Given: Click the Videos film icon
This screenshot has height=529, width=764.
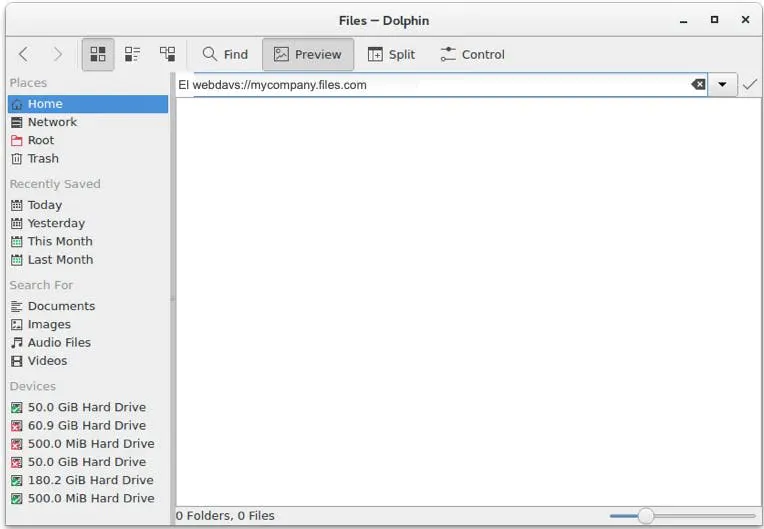Looking at the screenshot, I should coord(17,361).
